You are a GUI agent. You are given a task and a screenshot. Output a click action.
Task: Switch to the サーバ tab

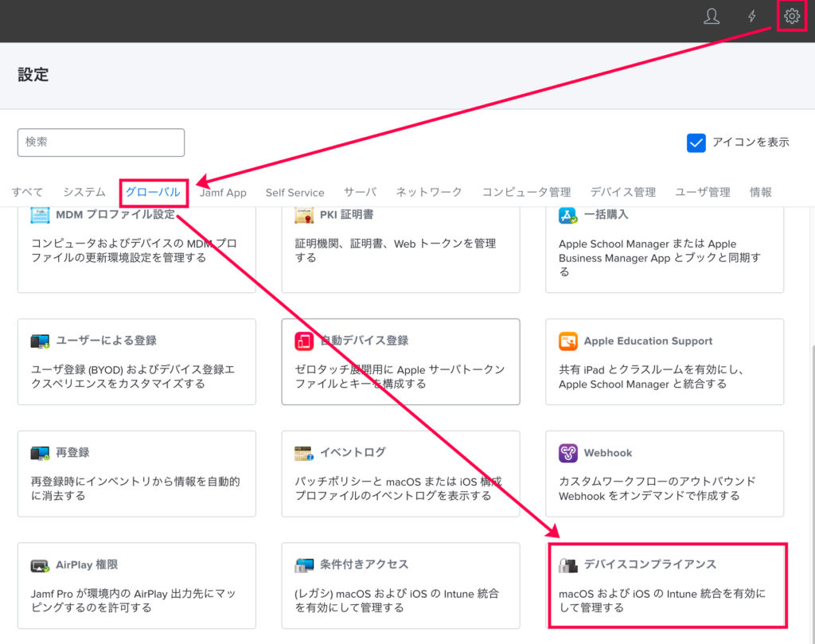360,193
